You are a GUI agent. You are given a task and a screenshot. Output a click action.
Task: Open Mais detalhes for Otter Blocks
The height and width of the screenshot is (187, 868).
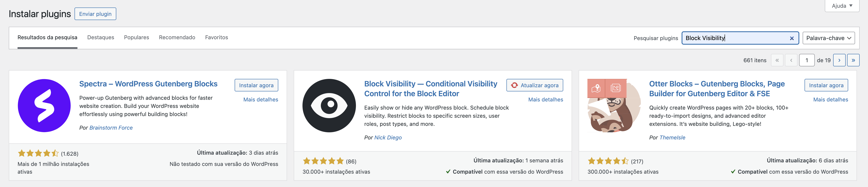pyautogui.click(x=831, y=99)
